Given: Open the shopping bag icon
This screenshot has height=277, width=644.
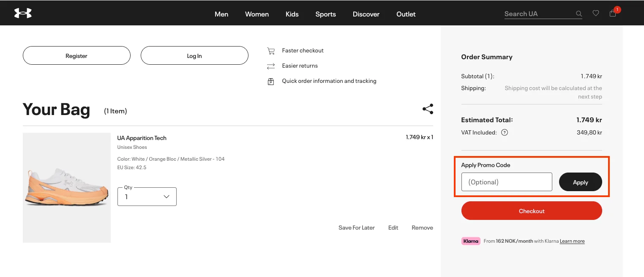Looking at the screenshot, I should coord(613,14).
